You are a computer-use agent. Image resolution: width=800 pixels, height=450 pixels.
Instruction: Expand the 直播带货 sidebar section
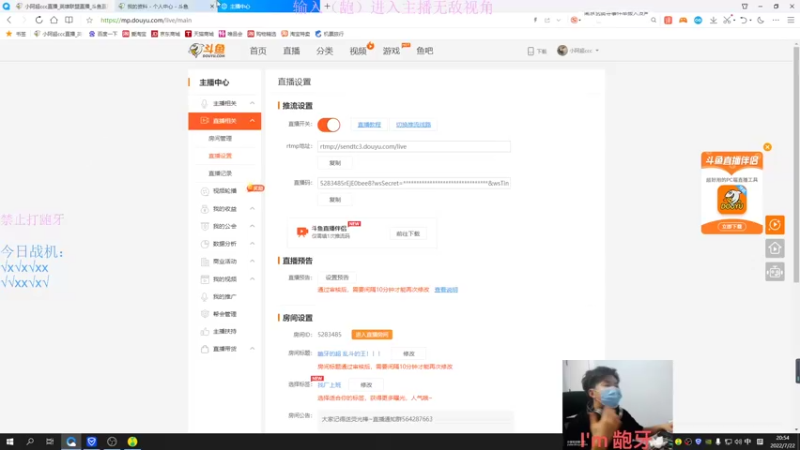(x=252, y=349)
